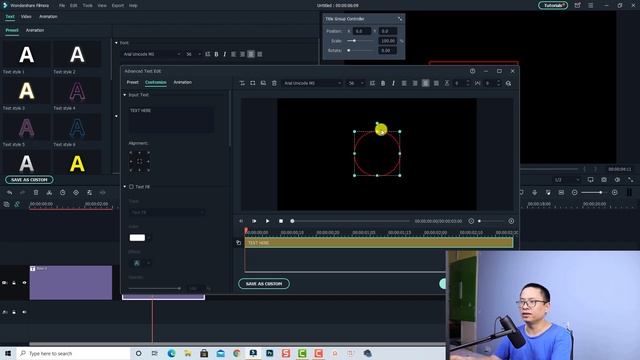Click the white text color swatch

[137, 238]
